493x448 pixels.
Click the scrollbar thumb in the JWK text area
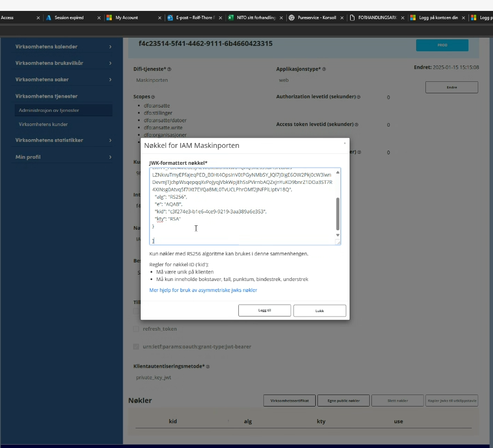[338, 214]
